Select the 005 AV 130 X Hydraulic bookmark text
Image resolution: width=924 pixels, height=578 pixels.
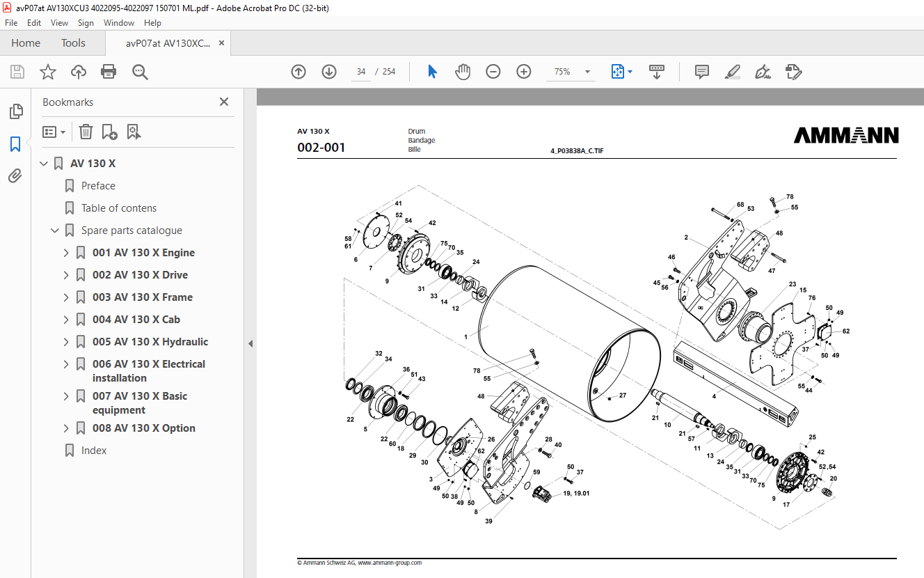(x=150, y=342)
